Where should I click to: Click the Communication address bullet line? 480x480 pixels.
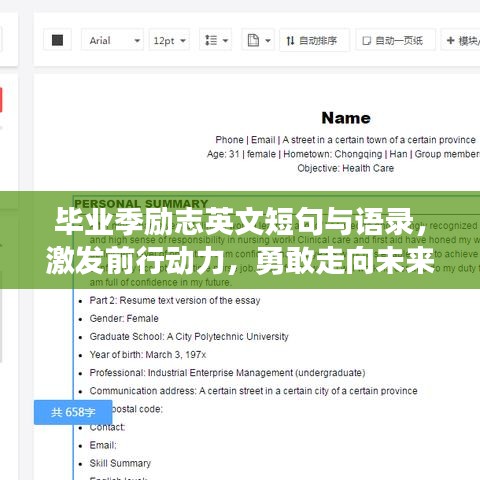(x=253, y=391)
